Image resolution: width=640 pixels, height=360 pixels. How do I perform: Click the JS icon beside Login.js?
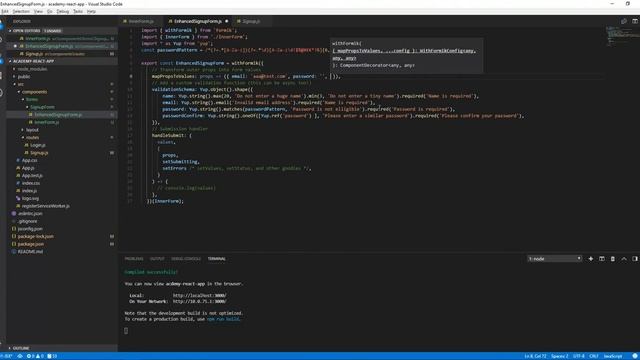[27, 145]
